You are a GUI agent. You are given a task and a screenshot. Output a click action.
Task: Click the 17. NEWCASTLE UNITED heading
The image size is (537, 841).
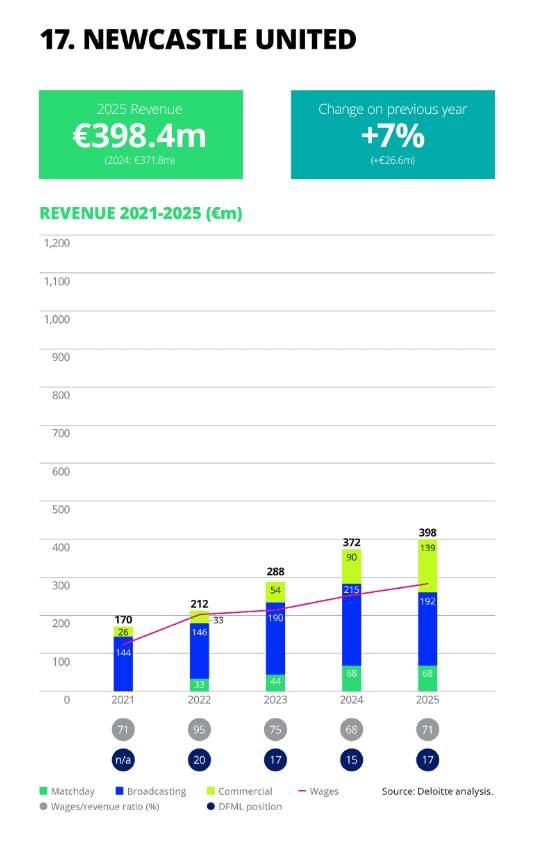(198, 40)
